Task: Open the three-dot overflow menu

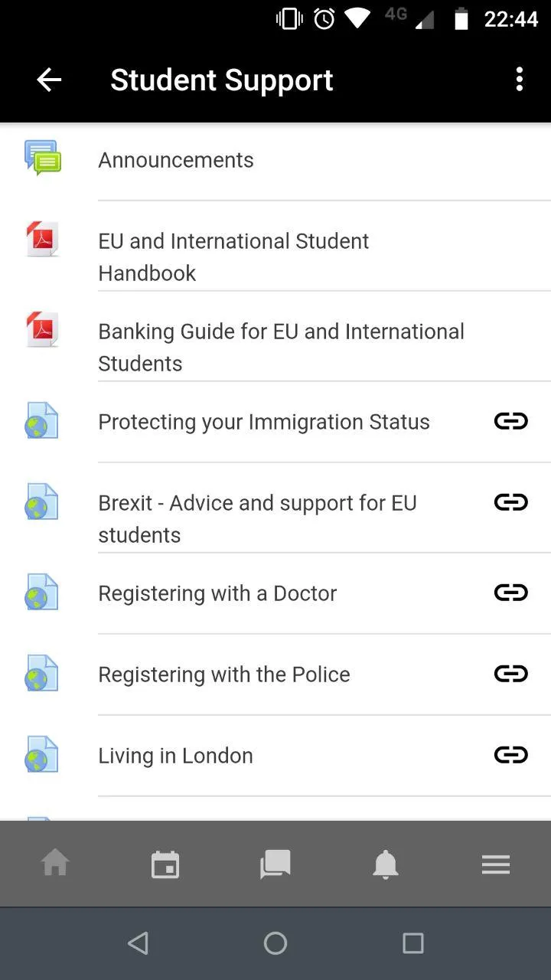Action: point(520,80)
